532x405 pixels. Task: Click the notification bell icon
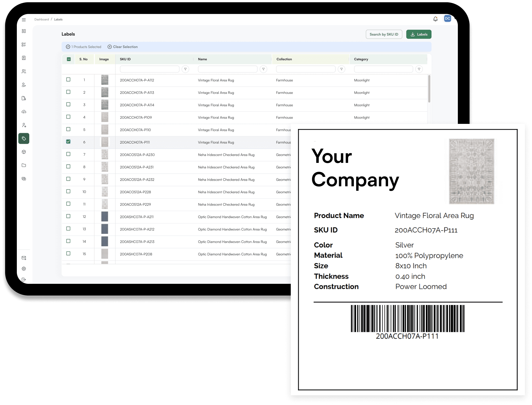coord(435,19)
